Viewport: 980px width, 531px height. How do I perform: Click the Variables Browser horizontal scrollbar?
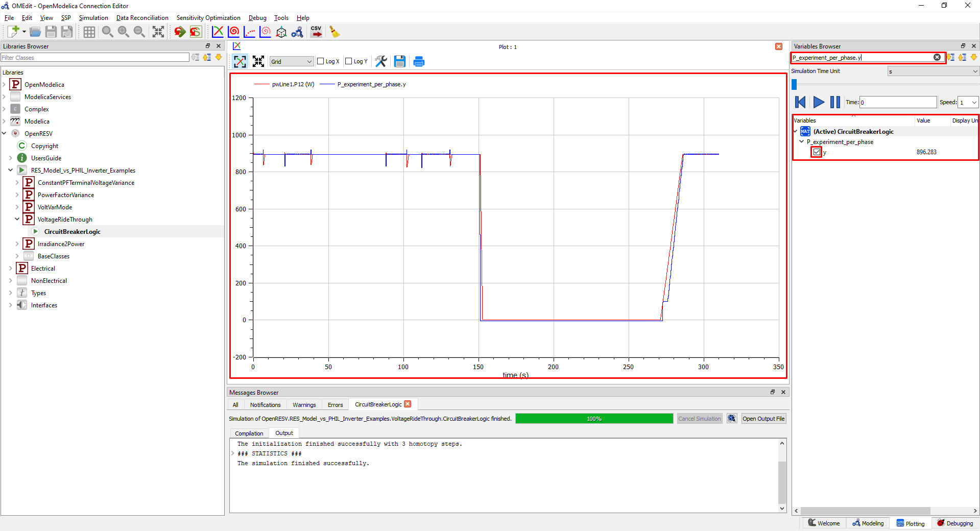865,511
